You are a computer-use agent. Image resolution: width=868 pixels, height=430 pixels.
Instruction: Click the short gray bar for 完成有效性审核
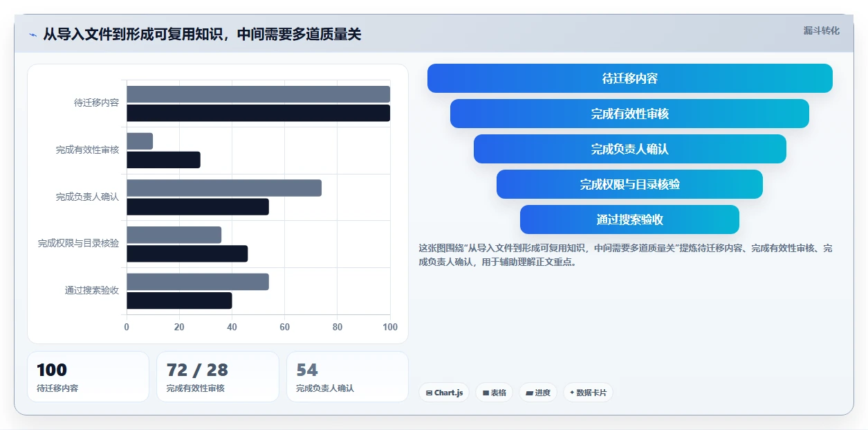pos(140,141)
